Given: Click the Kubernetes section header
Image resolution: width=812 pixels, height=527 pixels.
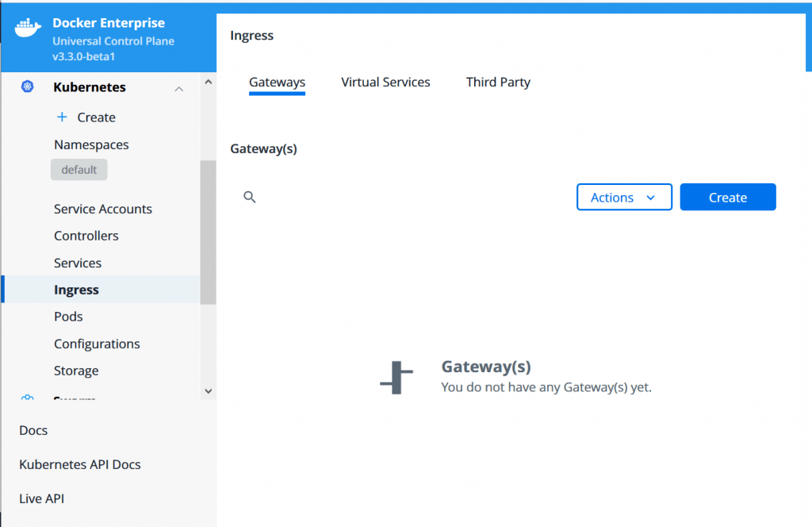Looking at the screenshot, I should 90,87.
